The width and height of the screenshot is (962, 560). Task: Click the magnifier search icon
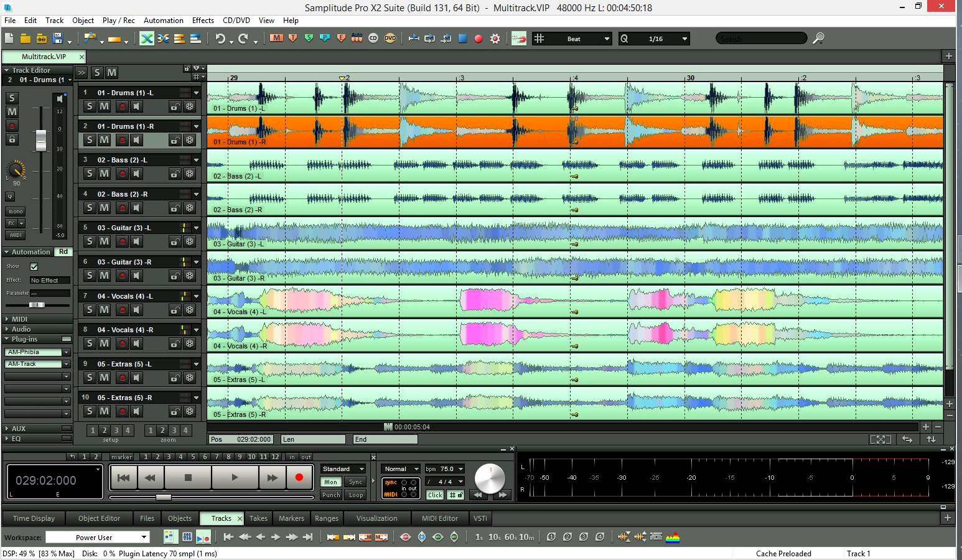click(819, 39)
